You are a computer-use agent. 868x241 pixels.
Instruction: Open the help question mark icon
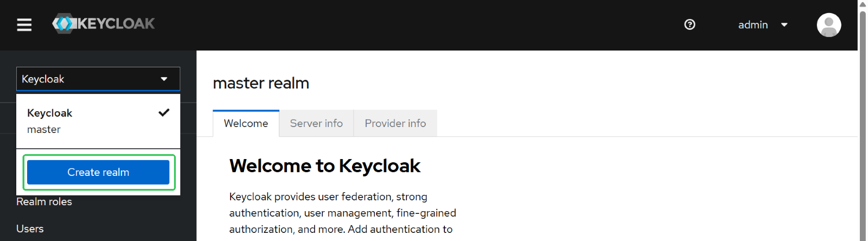coord(690,24)
